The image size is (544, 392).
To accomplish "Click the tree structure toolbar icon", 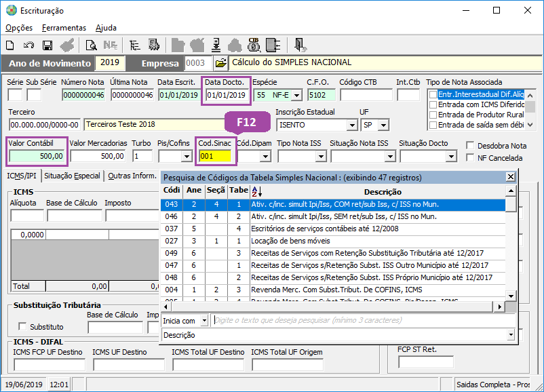I will (x=134, y=45).
